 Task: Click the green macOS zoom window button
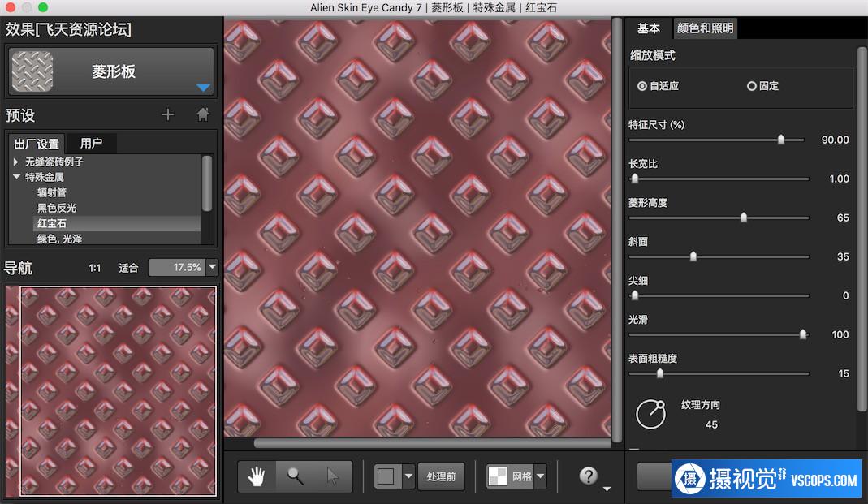(x=42, y=7)
